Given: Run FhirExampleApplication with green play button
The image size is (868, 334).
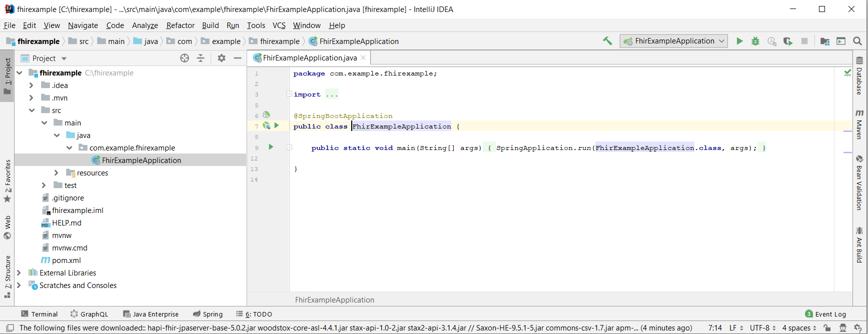Looking at the screenshot, I should [739, 41].
